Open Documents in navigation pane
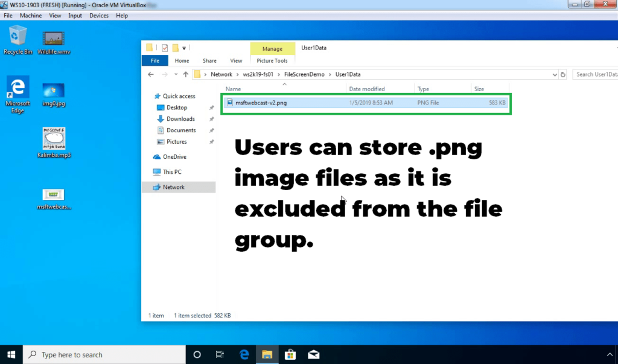This screenshot has height=364, width=618. [181, 130]
